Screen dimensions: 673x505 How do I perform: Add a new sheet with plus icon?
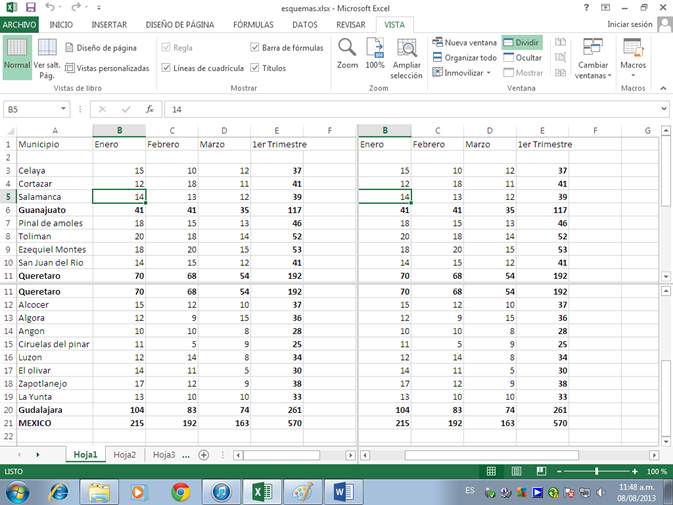(x=204, y=454)
